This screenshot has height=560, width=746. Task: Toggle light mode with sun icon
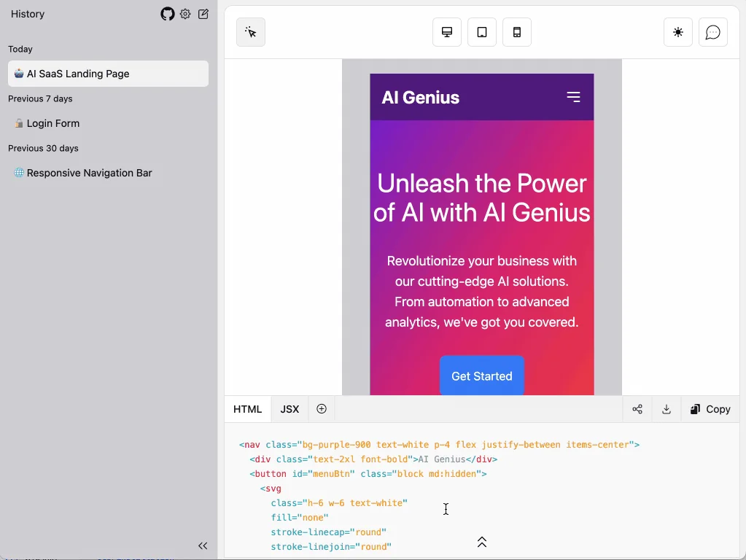click(677, 32)
